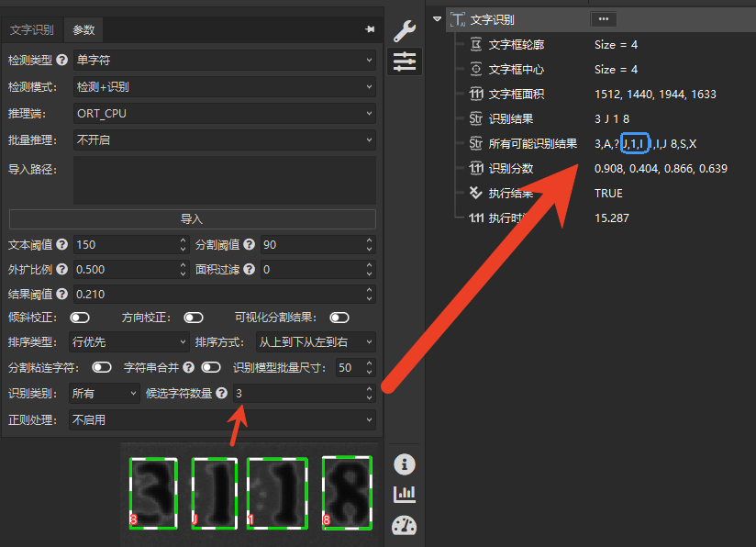Click the pin icon on tab bar

370,29
